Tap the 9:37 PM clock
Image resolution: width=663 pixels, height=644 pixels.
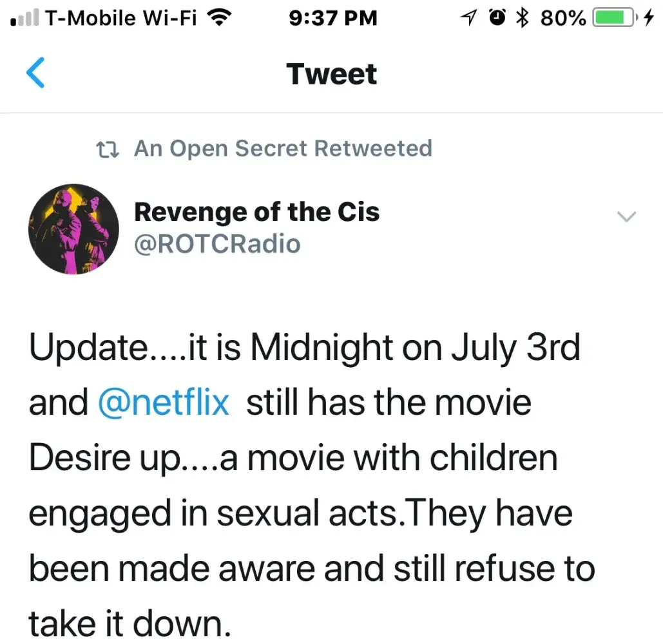[x=332, y=19]
